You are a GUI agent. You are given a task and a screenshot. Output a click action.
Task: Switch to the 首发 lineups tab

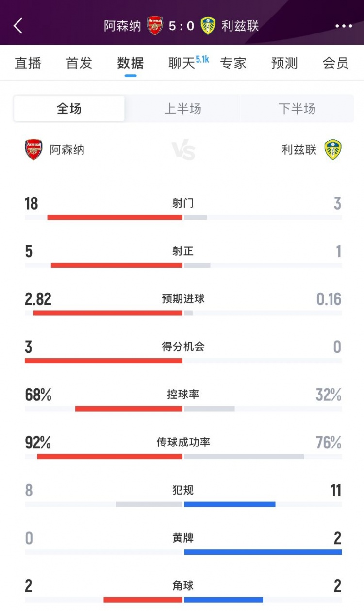78,63
